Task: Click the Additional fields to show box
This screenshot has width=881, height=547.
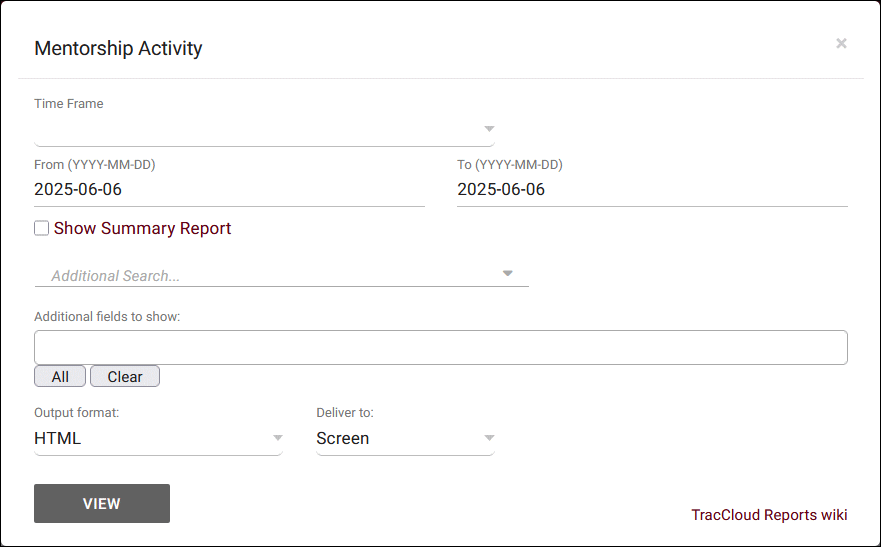Action: (440, 347)
